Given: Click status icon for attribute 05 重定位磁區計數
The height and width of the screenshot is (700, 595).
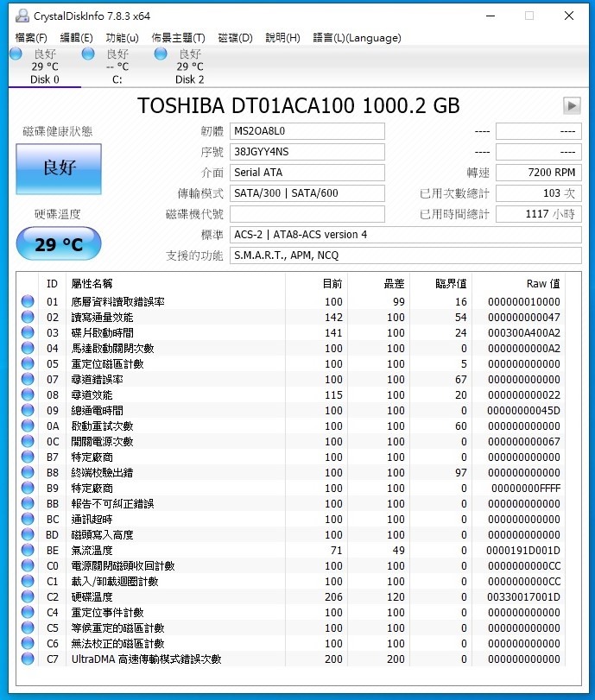Looking at the screenshot, I should 28,364.
